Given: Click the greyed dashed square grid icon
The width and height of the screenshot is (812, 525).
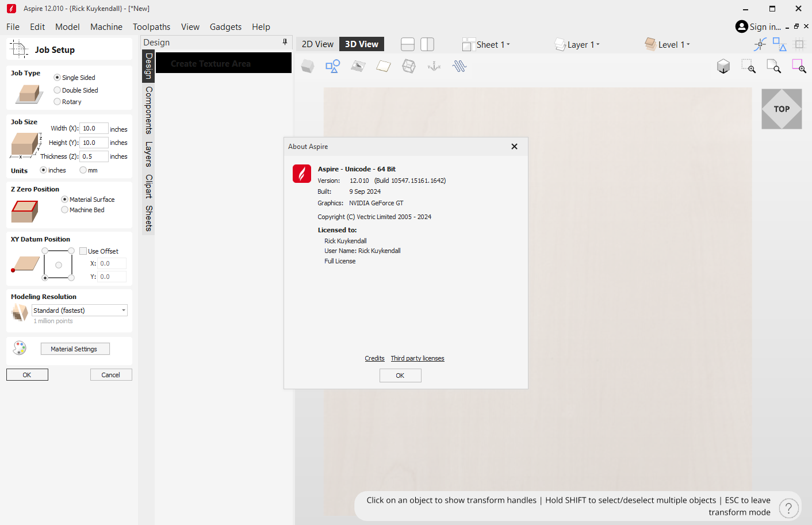Looking at the screenshot, I should pyautogui.click(x=799, y=44).
